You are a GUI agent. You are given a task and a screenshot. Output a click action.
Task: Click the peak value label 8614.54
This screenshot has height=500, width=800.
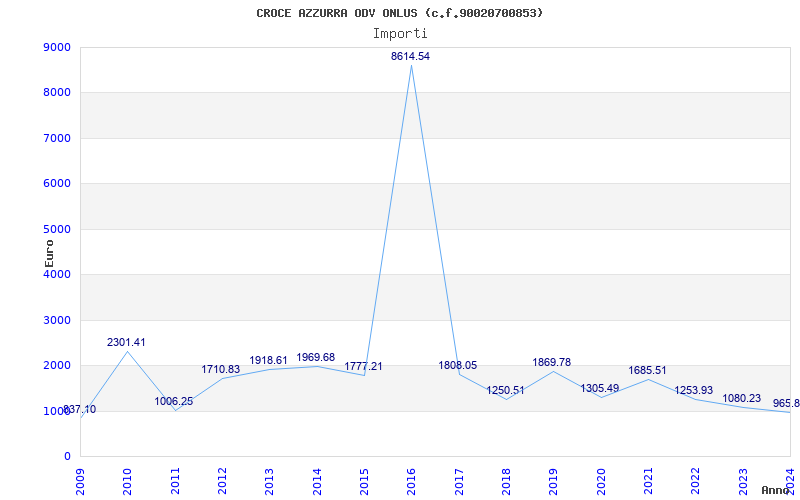[x=410, y=57]
